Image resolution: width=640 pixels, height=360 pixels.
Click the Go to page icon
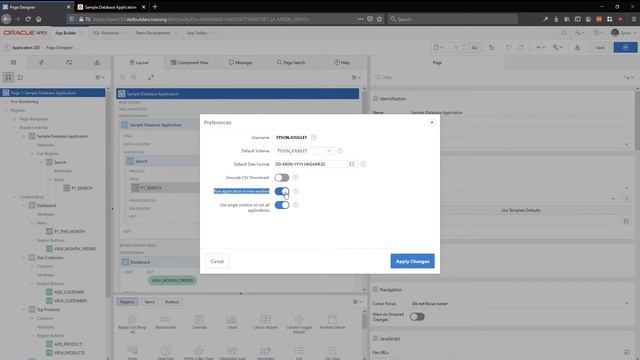(x=474, y=47)
